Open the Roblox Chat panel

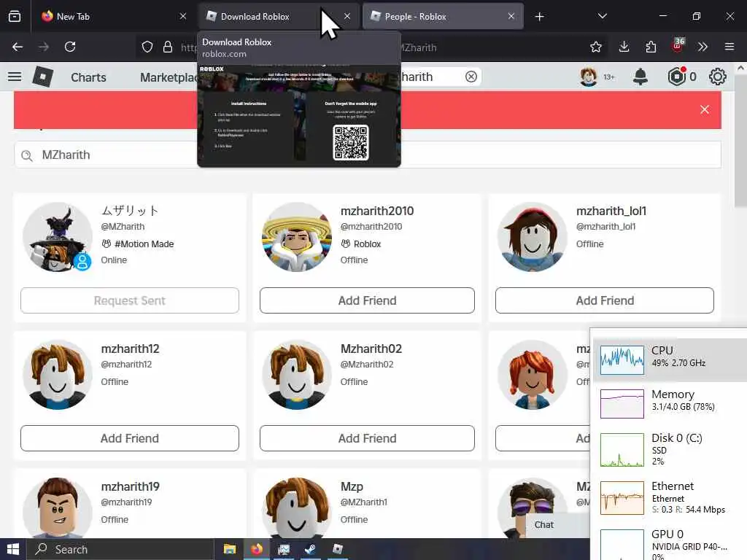coord(544,524)
